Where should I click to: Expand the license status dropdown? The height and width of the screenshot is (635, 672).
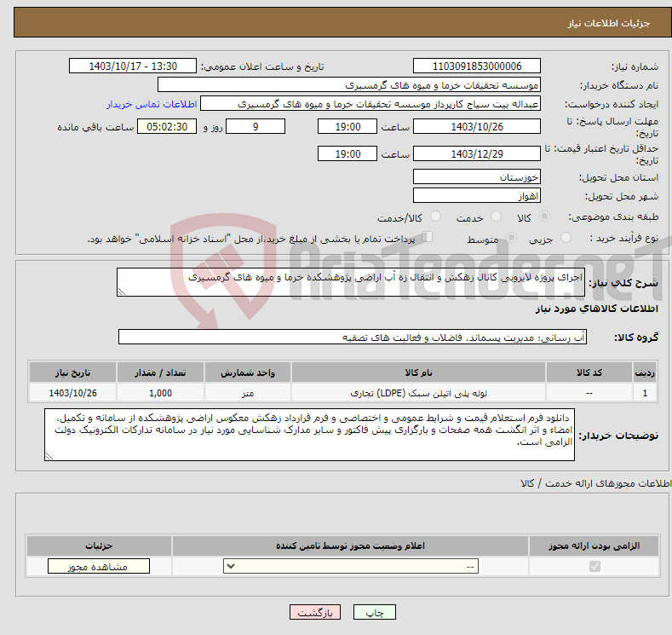[351, 567]
